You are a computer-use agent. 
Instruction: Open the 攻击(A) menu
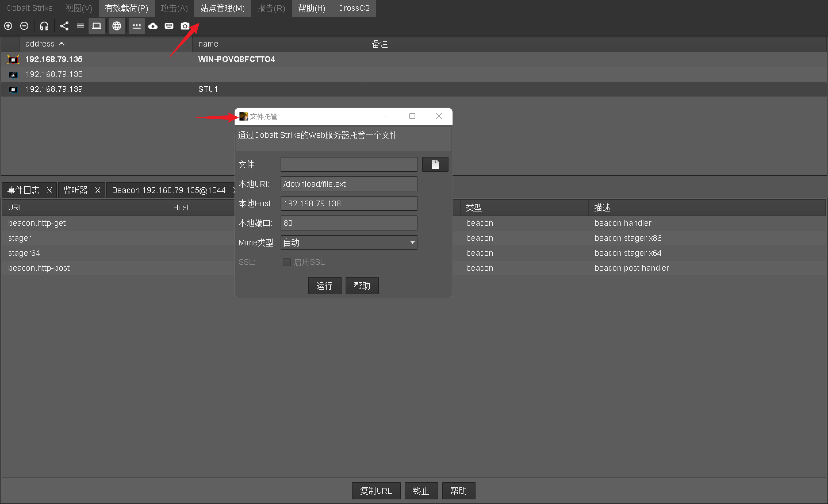(x=174, y=8)
